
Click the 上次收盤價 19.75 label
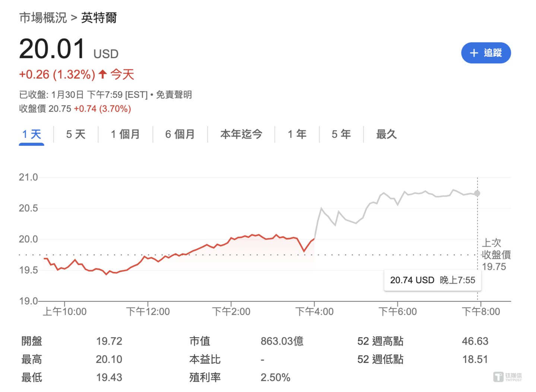tap(496, 255)
